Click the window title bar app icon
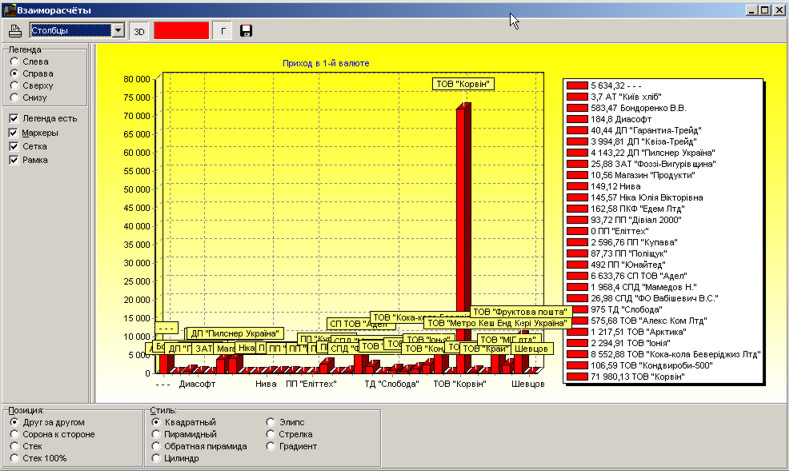 (x=9, y=9)
